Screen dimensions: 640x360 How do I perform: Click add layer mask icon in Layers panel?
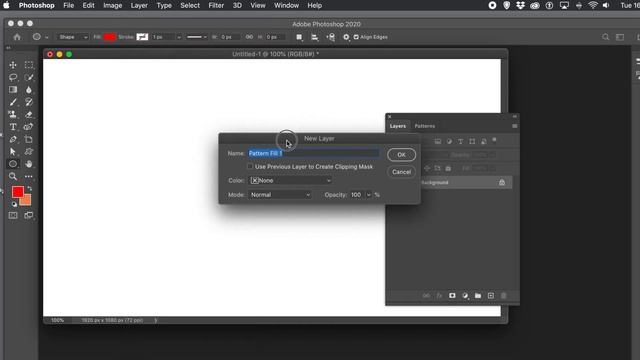(x=452, y=296)
